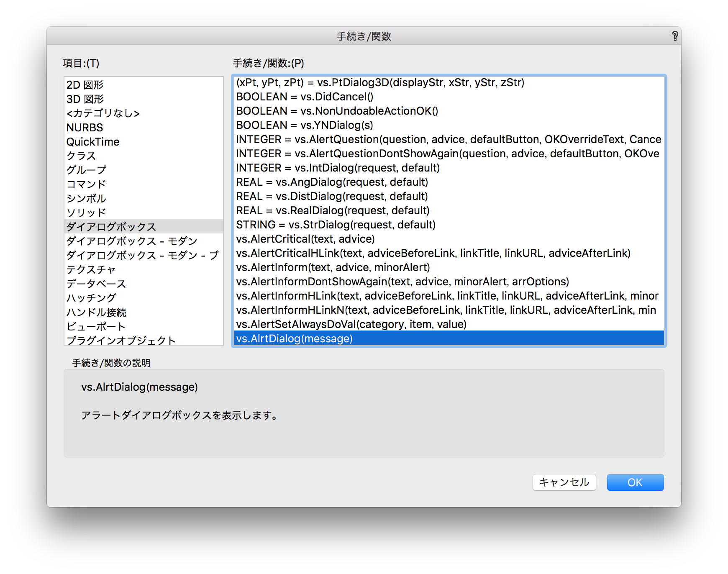Select vs.AlertInform(text, advice, minorAlert)
728x574 pixels.
click(x=449, y=267)
